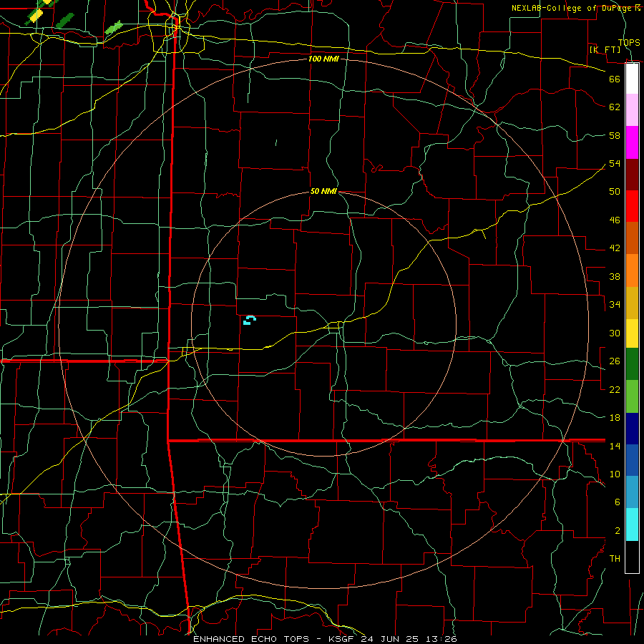Viewport: 644px width, 644px height.
Task: Click the [K FT] units label
Action: point(605,49)
